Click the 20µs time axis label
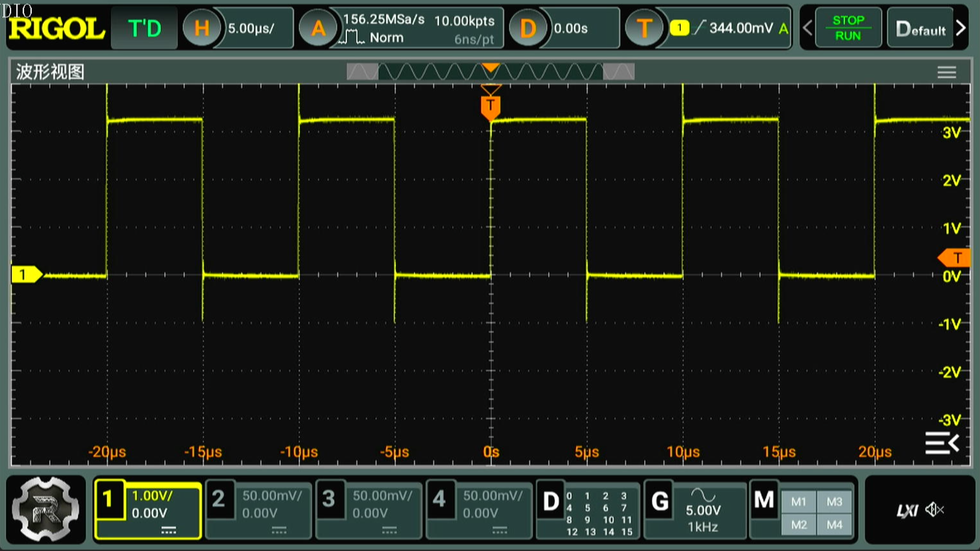 click(875, 452)
